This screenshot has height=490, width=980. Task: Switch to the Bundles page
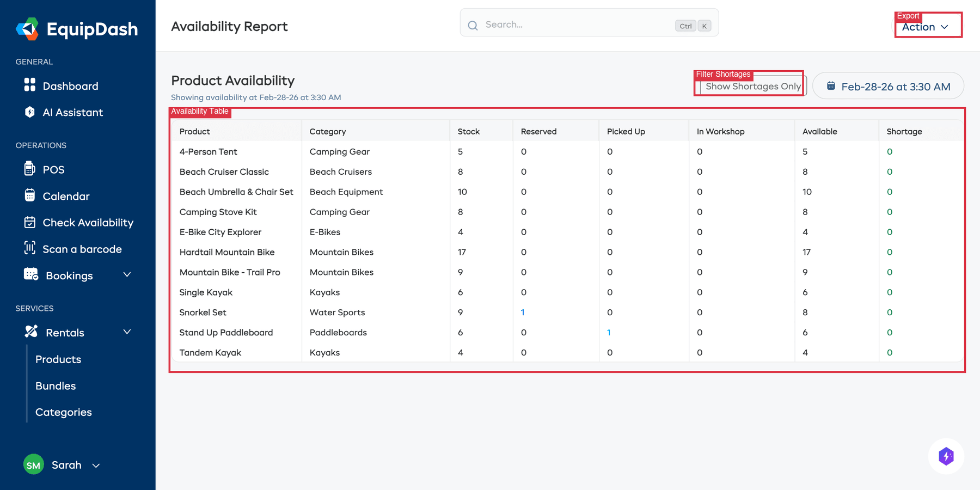click(x=55, y=385)
